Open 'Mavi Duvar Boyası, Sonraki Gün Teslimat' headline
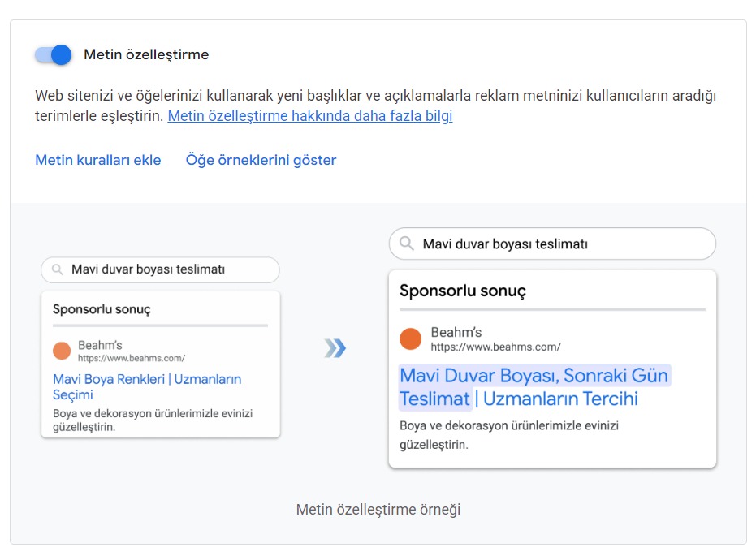The image size is (756, 556). (x=534, y=387)
